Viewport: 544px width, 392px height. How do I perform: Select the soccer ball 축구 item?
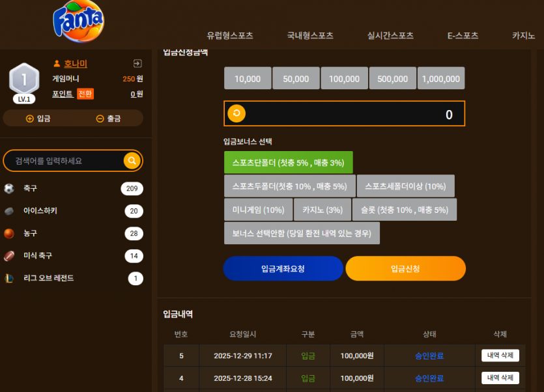[x=73, y=188]
